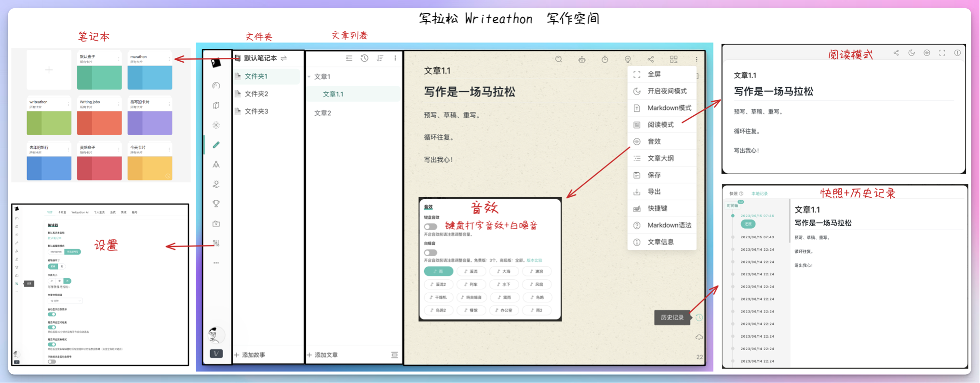Choose 音效 from the editor menu

(662, 141)
